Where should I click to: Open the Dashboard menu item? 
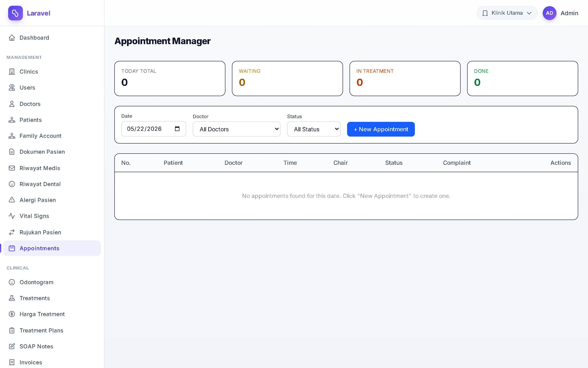point(52,38)
